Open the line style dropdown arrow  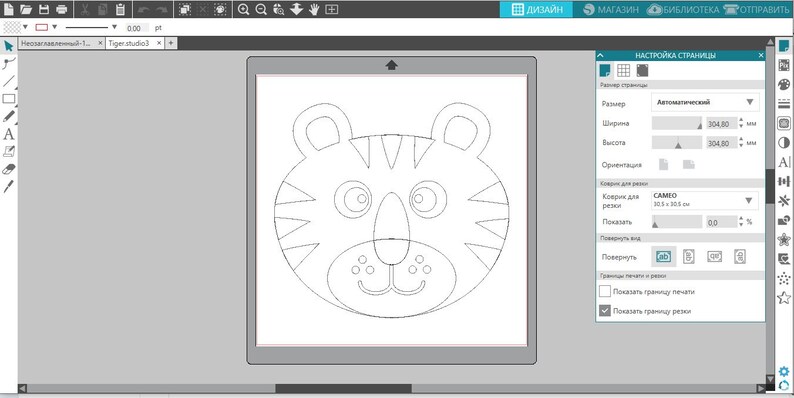[114, 27]
